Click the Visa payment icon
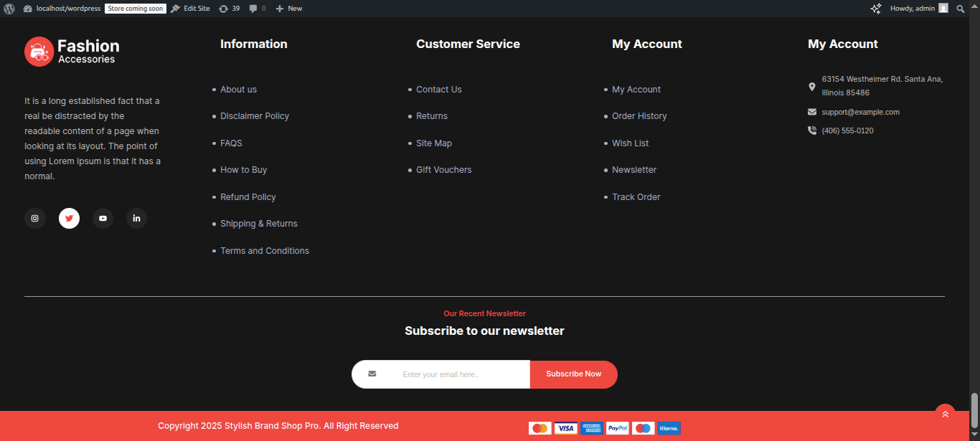 pyautogui.click(x=566, y=428)
